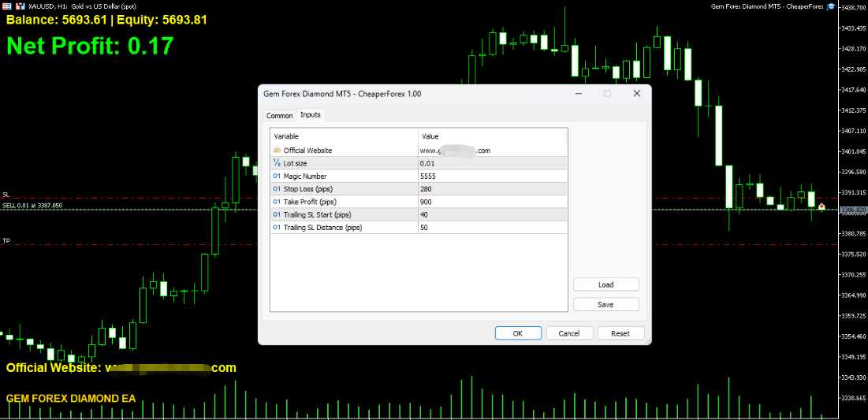Select the Stop Loss (pips) label
The height and width of the screenshot is (420, 868).
pyautogui.click(x=307, y=188)
